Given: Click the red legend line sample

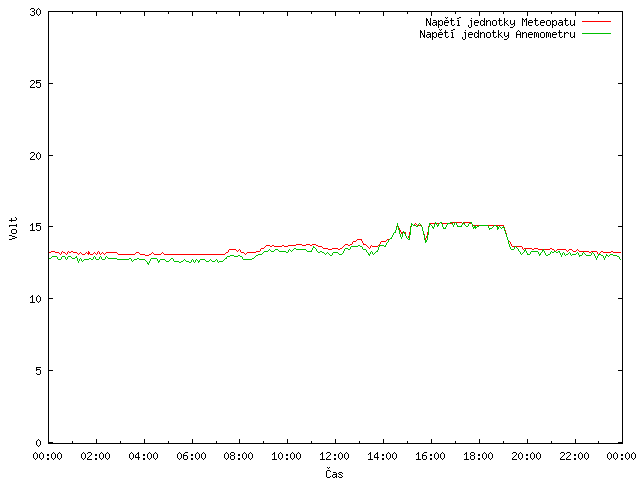Looking at the screenshot, I should 596,21.
